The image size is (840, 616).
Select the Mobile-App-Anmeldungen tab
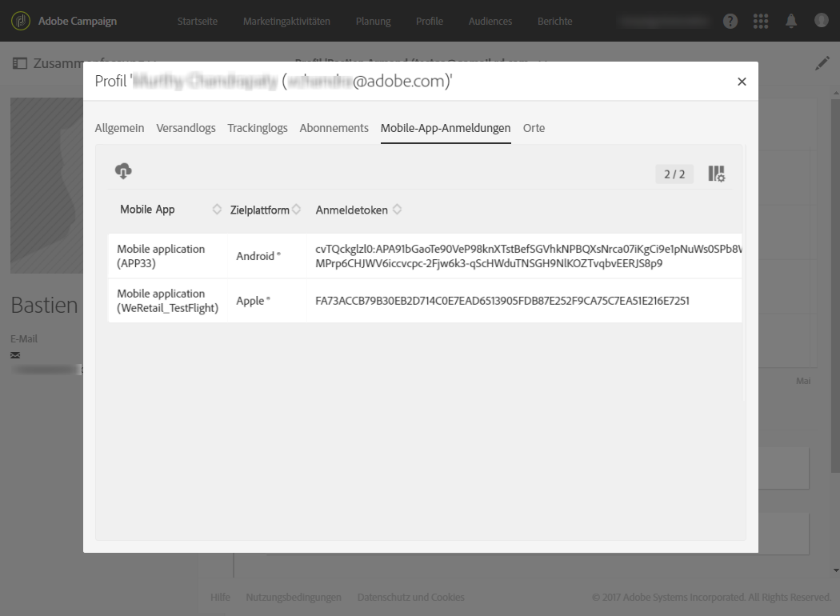(446, 128)
